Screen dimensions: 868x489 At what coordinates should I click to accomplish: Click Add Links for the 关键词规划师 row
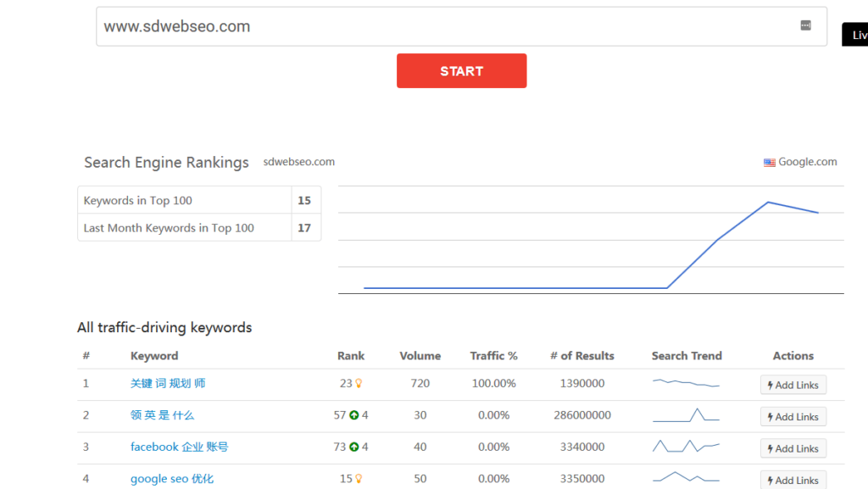[x=793, y=385]
